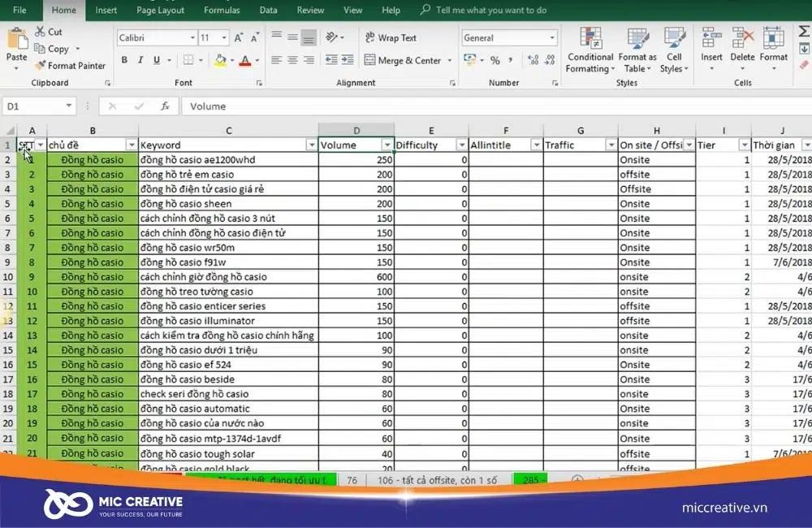The width and height of the screenshot is (812, 528).
Task: Toggle Underline formatting
Action: coord(157,60)
